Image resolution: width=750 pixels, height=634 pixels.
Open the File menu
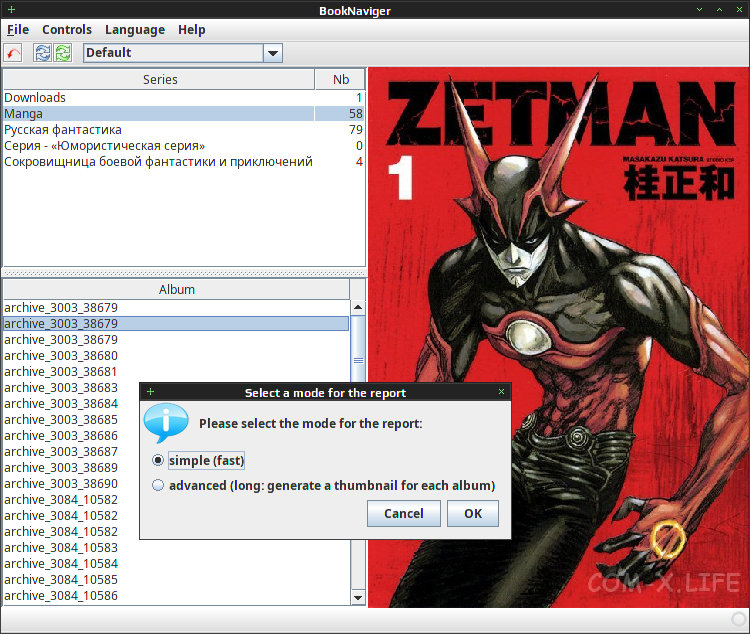click(18, 30)
